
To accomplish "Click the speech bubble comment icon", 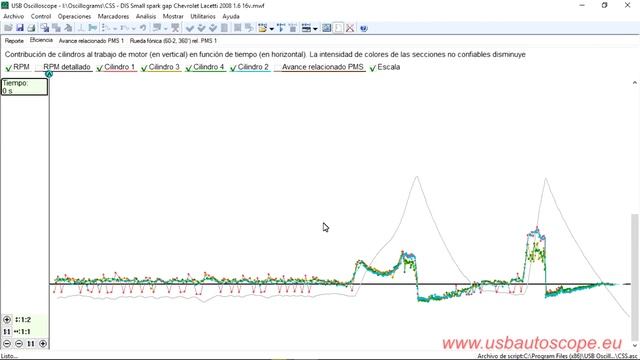I will pyautogui.click(x=157, y=28).
